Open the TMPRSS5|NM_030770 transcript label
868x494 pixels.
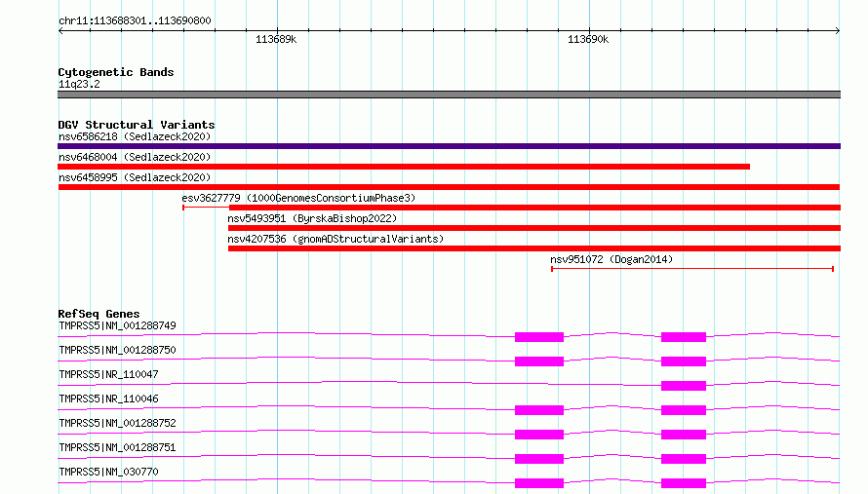click(x=108, y=472)
